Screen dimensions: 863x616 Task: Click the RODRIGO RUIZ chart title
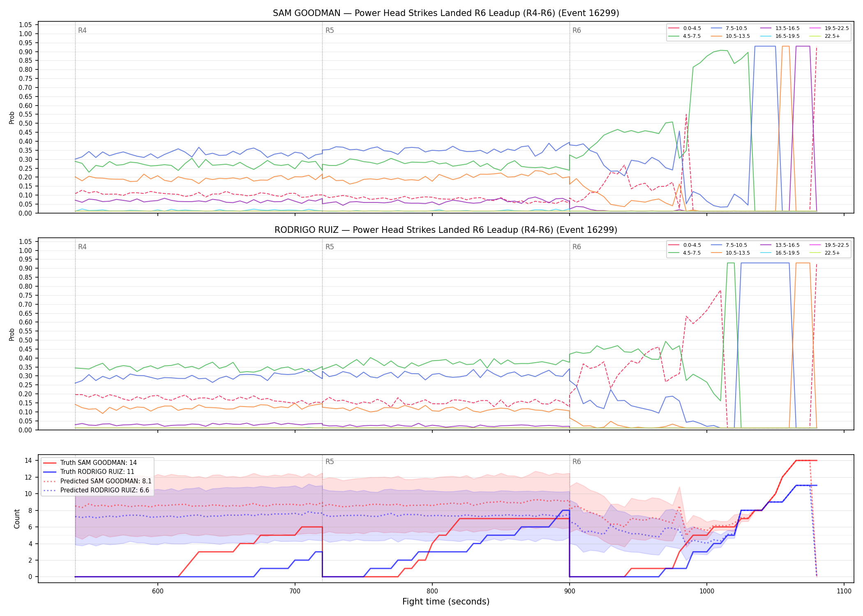coord(446,230)
